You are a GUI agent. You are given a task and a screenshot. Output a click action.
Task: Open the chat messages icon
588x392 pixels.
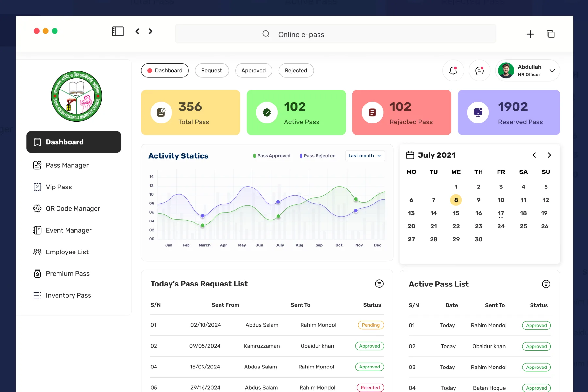pos(479,71)
